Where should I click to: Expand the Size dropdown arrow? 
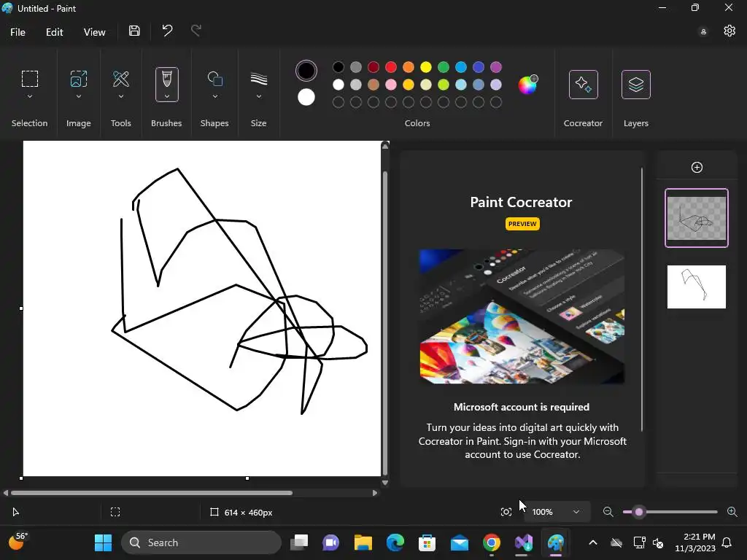point(259,96)
